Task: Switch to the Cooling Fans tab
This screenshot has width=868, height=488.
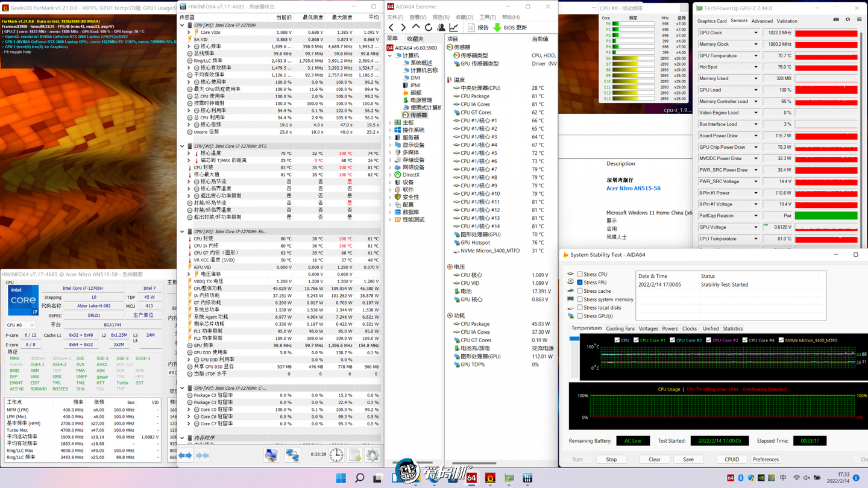Action: tap(620, 329)
